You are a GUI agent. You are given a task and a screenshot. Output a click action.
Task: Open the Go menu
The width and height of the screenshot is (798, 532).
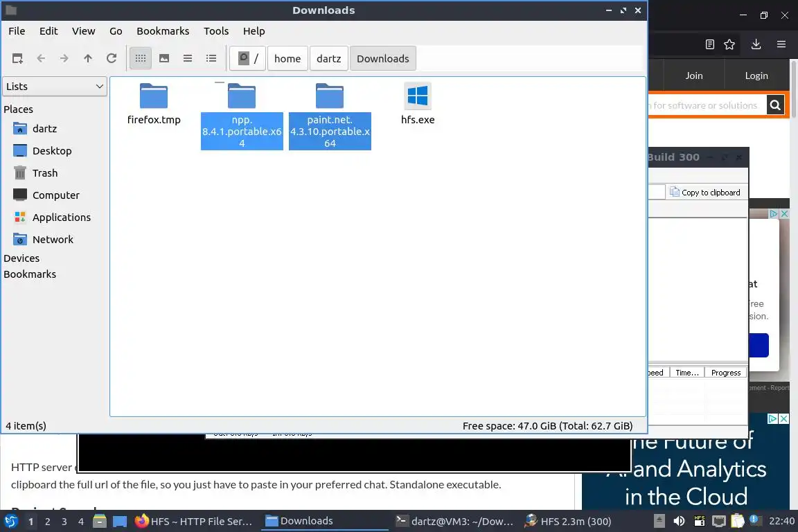tap(116, 31)
